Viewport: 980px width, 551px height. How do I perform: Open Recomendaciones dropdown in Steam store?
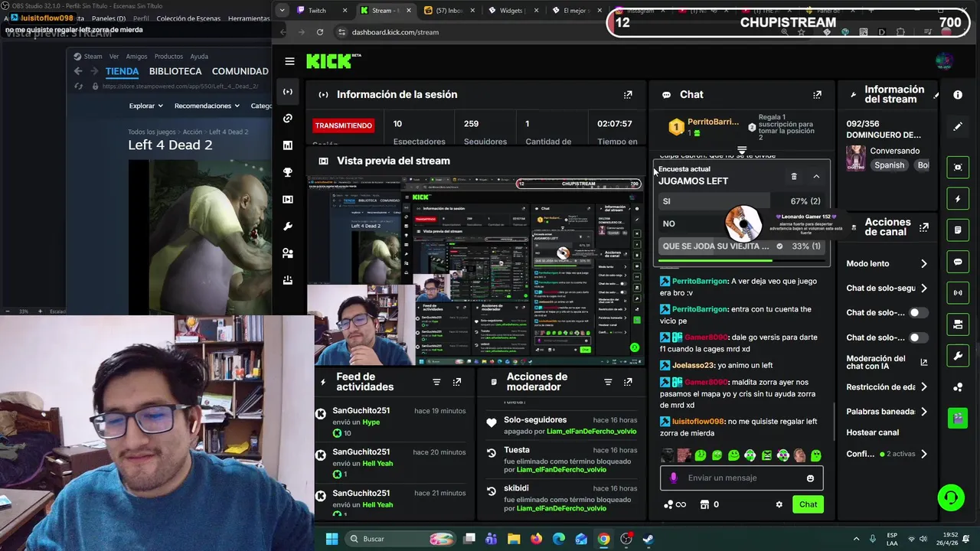coord(207,106)
